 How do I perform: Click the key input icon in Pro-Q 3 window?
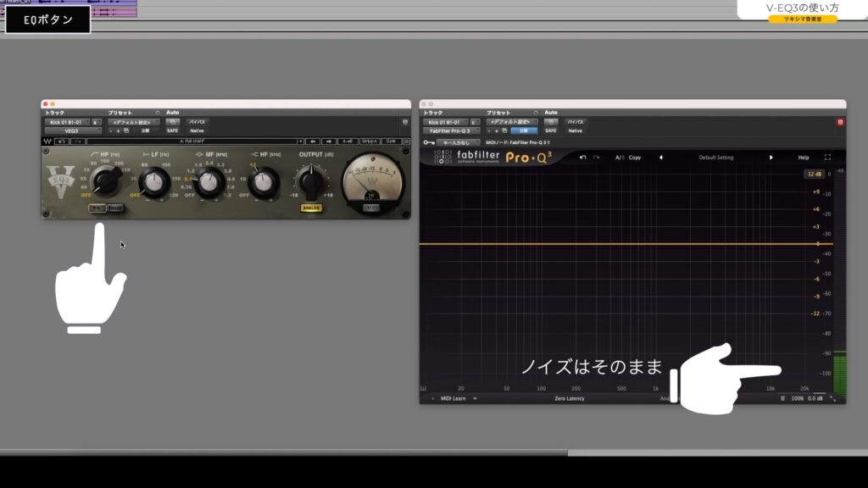click(429, 142)
